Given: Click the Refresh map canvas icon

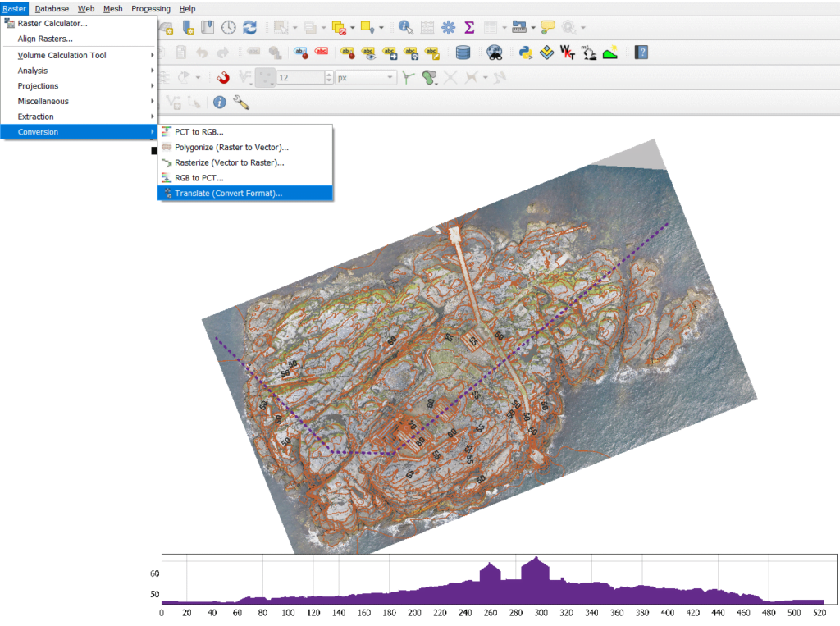Looking at the screenshot, I should coord(249,28).
